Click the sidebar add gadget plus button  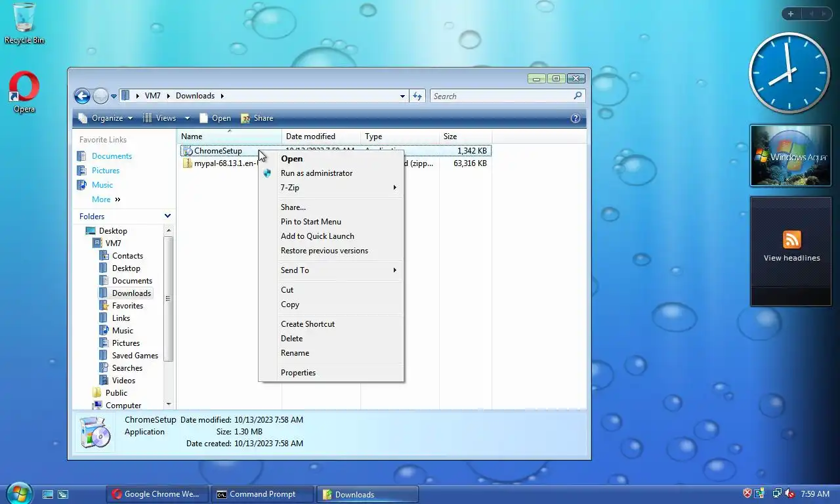point(791,14)
